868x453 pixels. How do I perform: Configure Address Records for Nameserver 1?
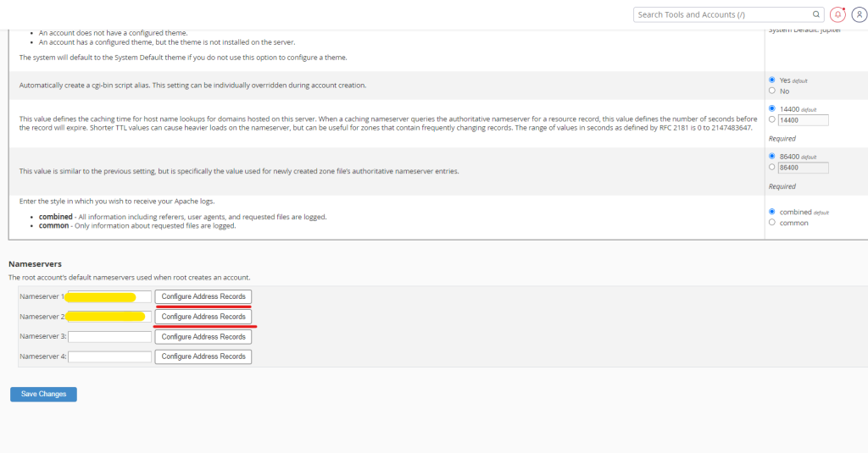203,296
